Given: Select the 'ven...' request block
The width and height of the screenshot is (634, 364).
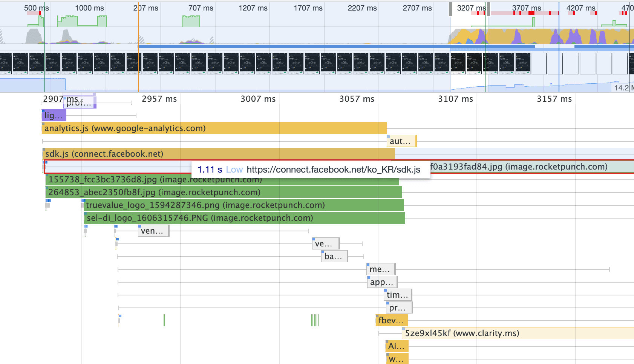Looking at the screenshot, I should click(154, 231).
